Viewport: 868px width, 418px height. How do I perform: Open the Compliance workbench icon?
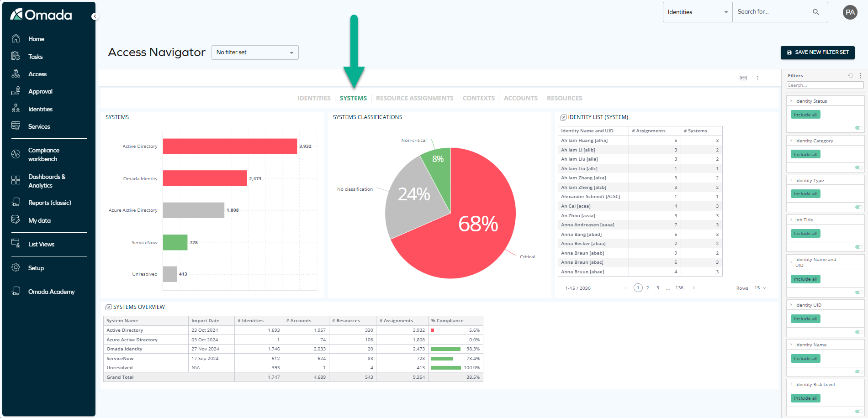point(16,154)
